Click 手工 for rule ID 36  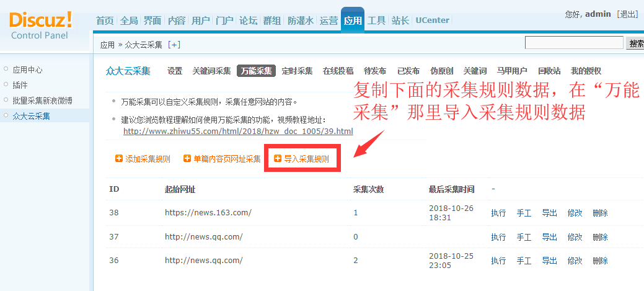tap(524, 261)
